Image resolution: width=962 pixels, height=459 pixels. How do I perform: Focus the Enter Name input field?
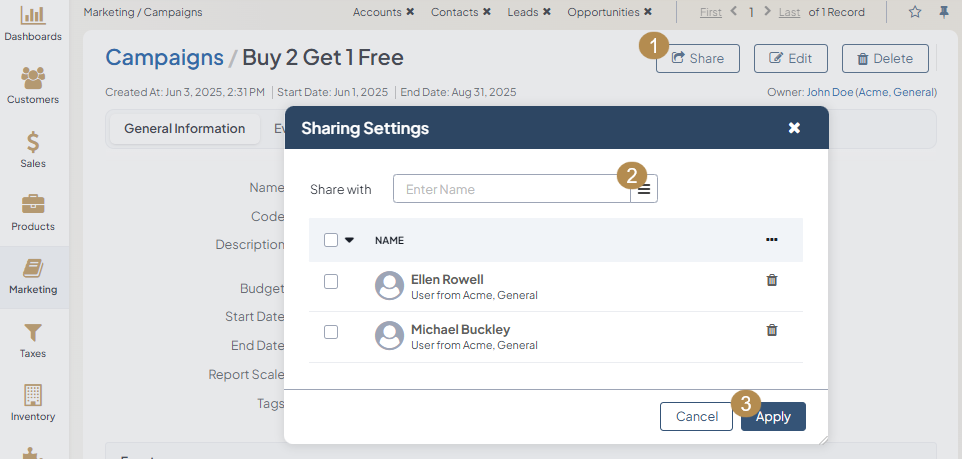click(511, 189)
